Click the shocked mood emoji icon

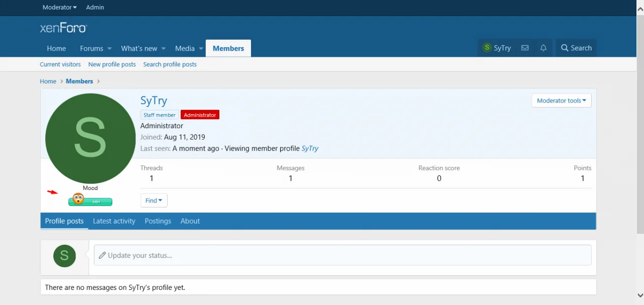[78, 199]
